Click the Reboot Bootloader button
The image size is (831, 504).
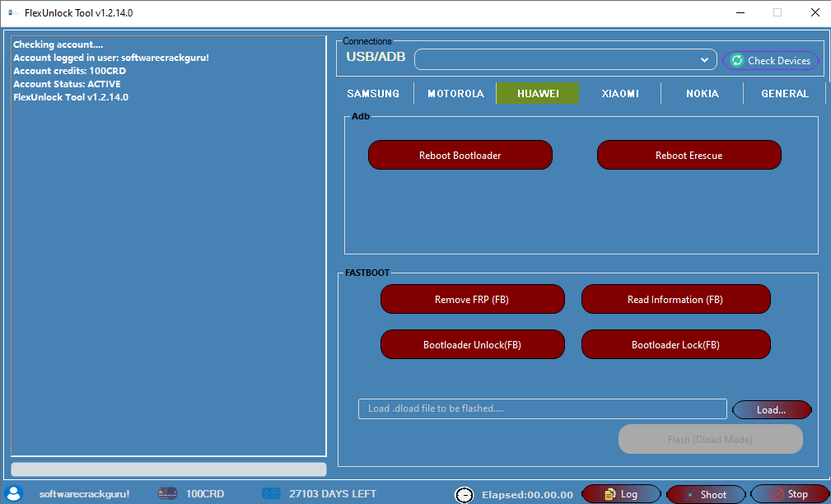pos(460,155)
